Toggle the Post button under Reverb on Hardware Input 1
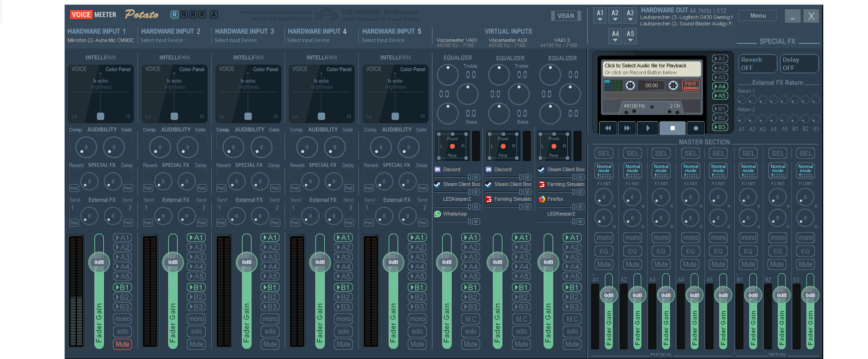Image resolution: width=868 pixels, height=359 pixels. [74, 188]
